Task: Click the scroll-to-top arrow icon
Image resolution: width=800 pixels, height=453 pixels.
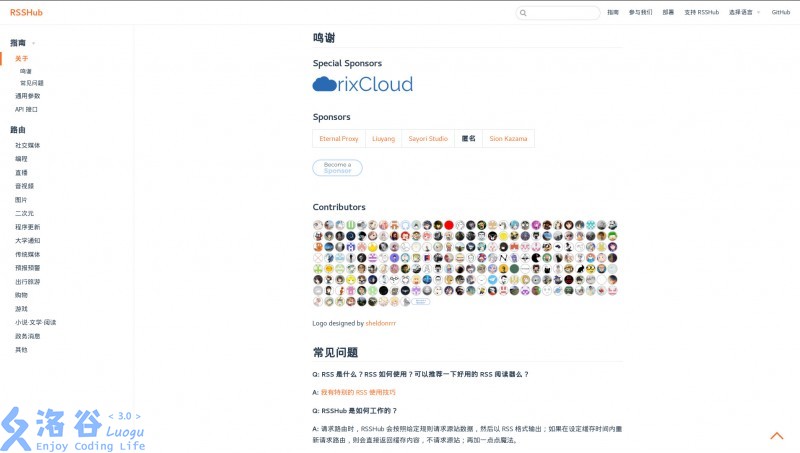Action: point(776,436)
